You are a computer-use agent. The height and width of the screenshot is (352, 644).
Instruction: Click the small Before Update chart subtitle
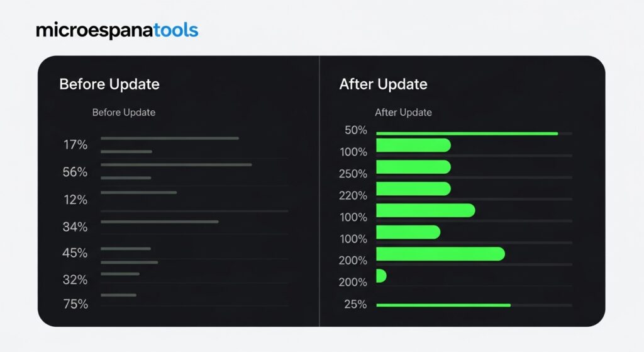[124, 113]
